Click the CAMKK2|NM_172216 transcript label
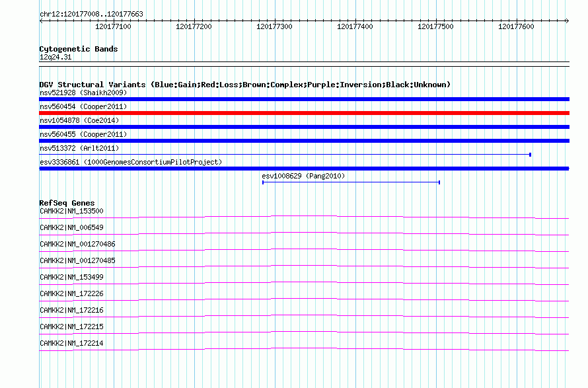The width and height of the screenshot is (588, 388). 71,310
